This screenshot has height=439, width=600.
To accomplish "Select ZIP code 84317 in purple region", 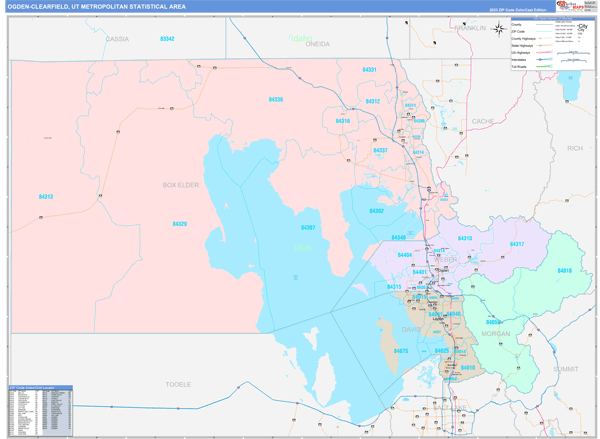I will coord(517,244).
